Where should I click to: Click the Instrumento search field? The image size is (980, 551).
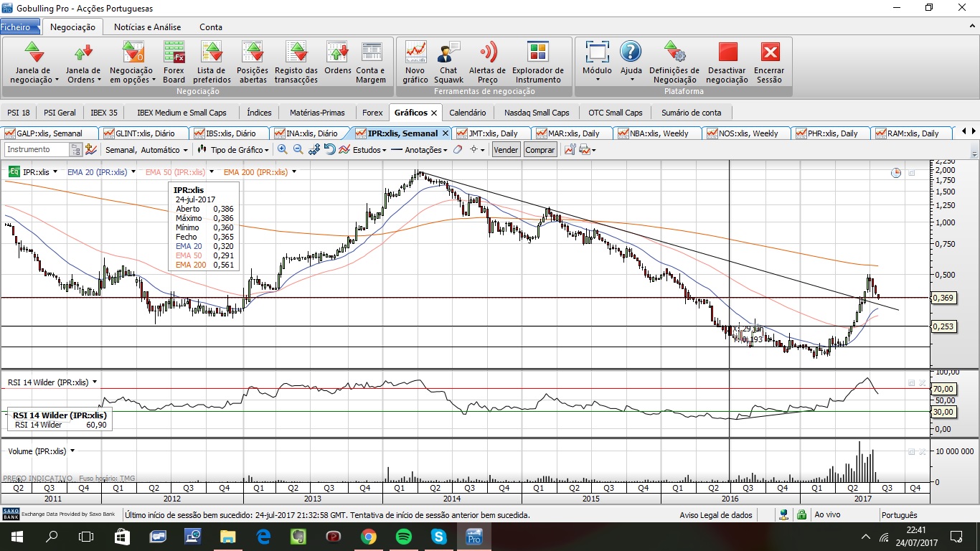pos(37,150)
